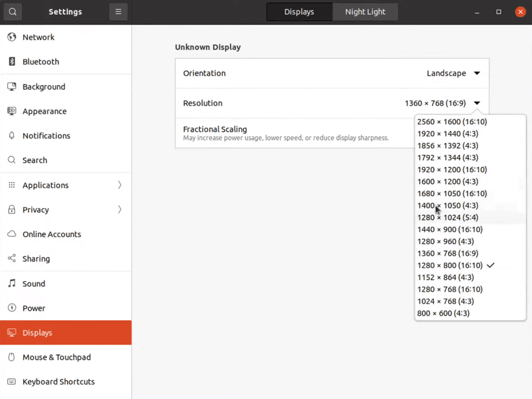Click the Sound music note icon
The width and height of the screenshot is (532, 399).
click(x=11, y=284)
